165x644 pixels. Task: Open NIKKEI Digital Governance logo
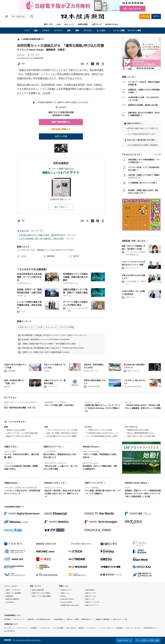point(22,513)
